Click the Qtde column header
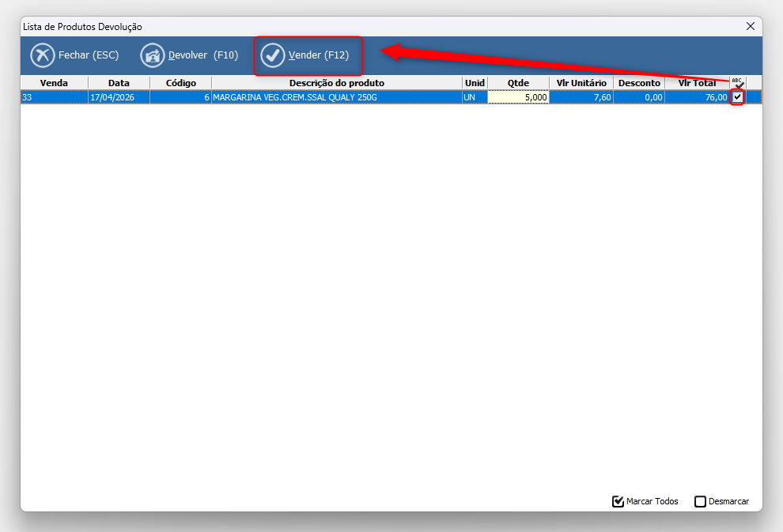The width and height of the screenshot is (783, 532). pos(518,83)
